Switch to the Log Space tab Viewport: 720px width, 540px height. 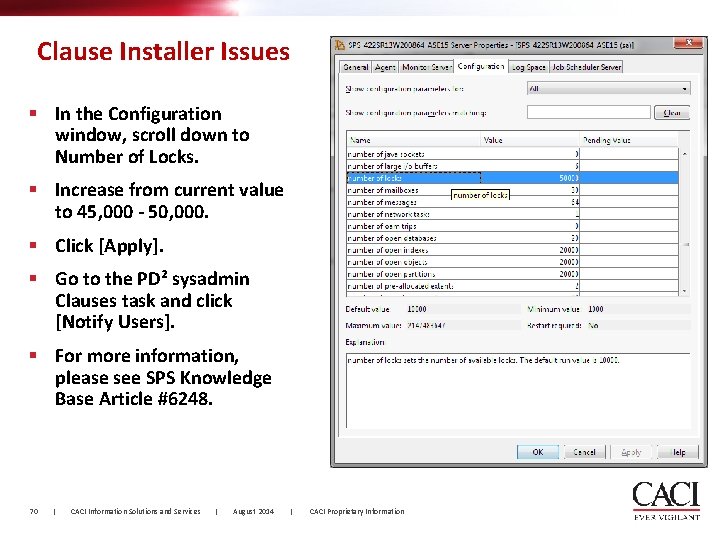coord(529,67)
